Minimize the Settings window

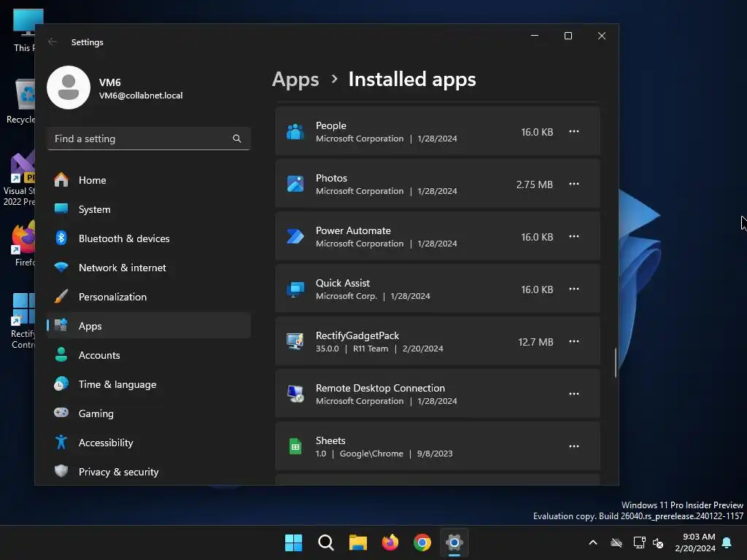pos(535,36)
